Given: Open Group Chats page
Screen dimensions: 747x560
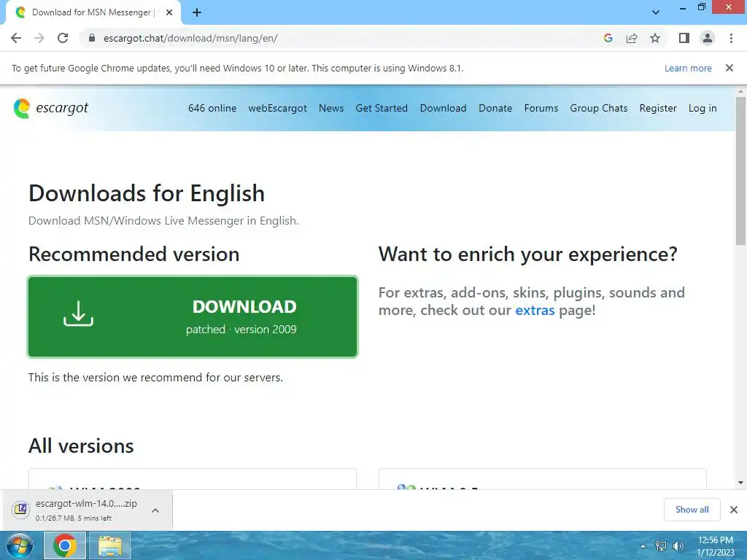Looking at the screenshot, I should point(598,108).
